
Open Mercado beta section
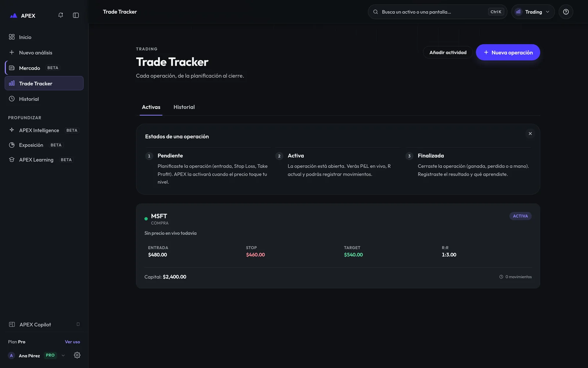(x=44, y=68)
